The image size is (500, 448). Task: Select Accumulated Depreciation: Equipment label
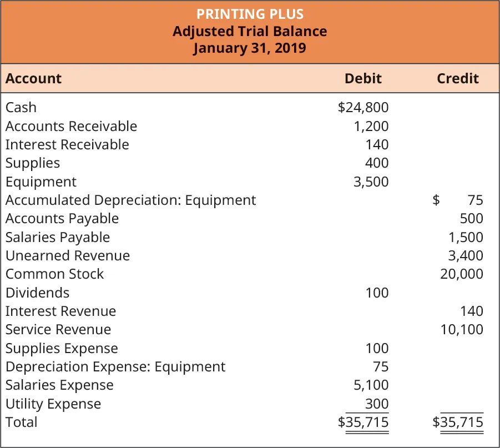tap(130, 200)
